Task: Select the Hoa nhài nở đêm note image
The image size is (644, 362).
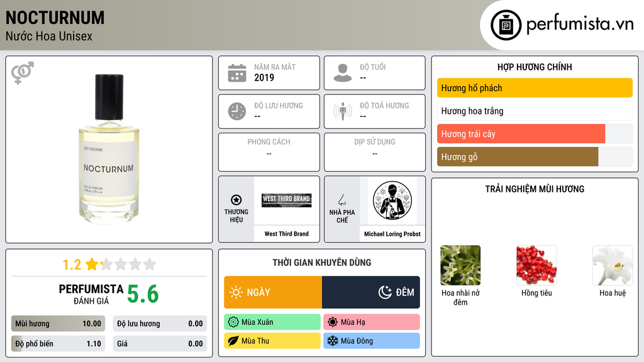Action: click(460, 265)
